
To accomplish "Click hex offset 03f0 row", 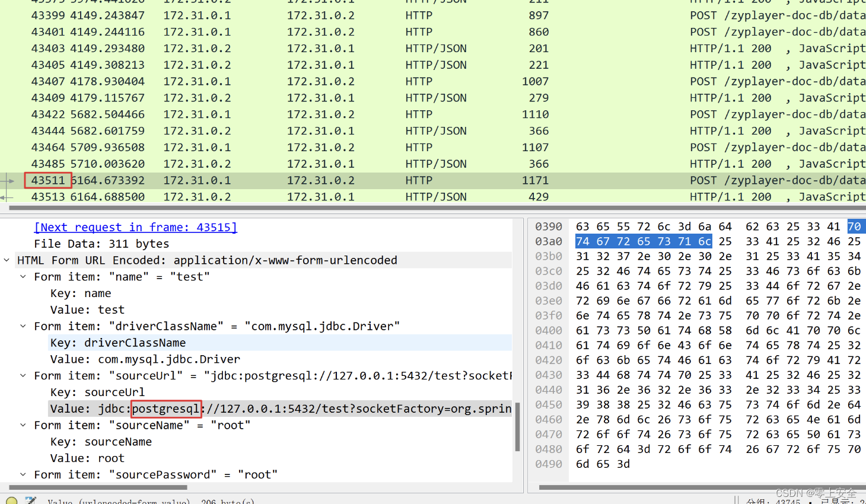I will coord(549,315).
